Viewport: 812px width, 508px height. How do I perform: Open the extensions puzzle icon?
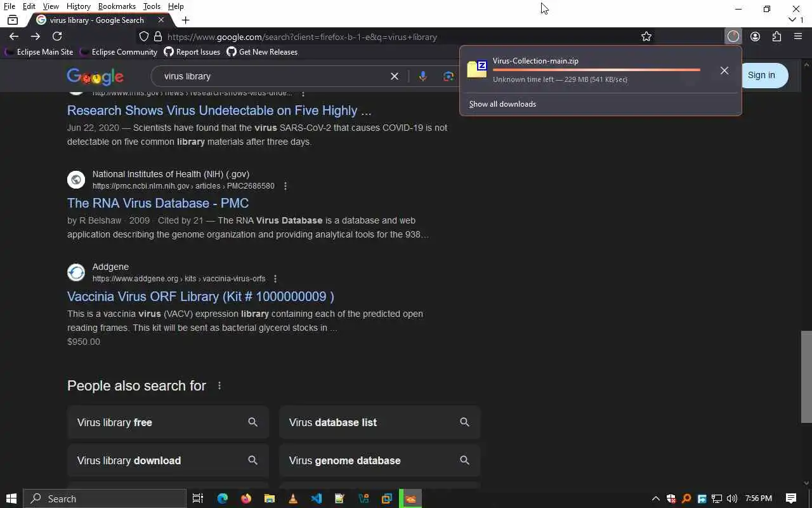point(776,37)
